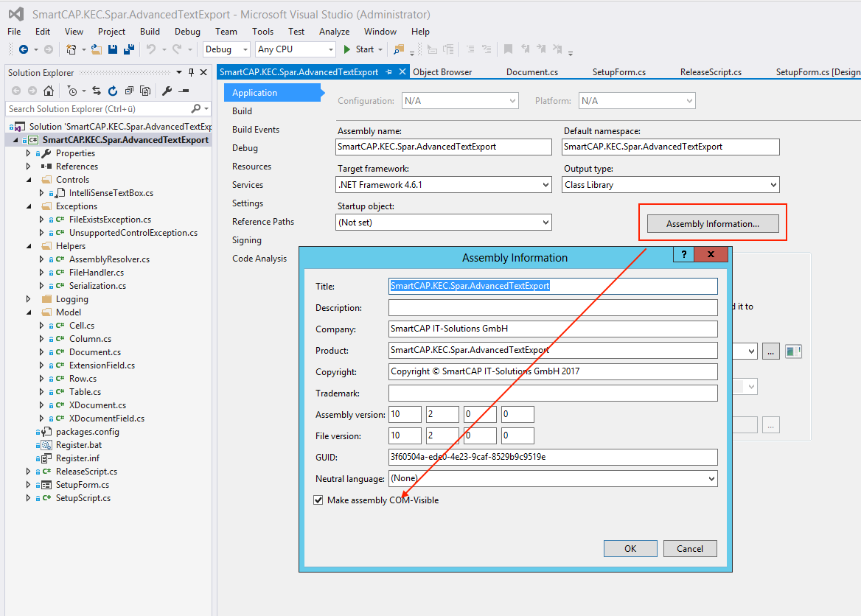Pin the Solution Explorer panel
Screen dimensions: 861x616
pyautogui.click(x=191, y=72)
